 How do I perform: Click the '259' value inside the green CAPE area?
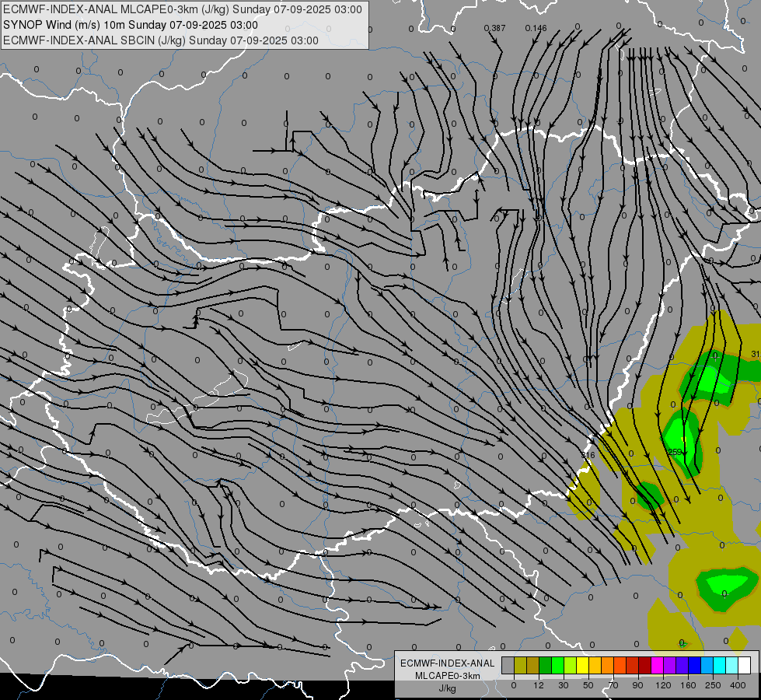point(675,452)
